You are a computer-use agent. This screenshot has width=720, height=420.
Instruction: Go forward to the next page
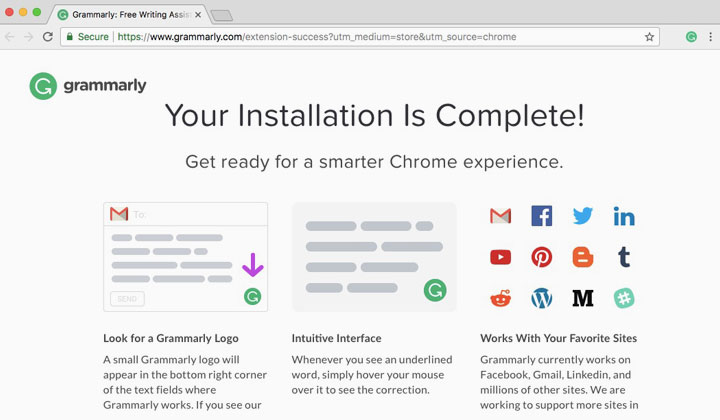28,37
